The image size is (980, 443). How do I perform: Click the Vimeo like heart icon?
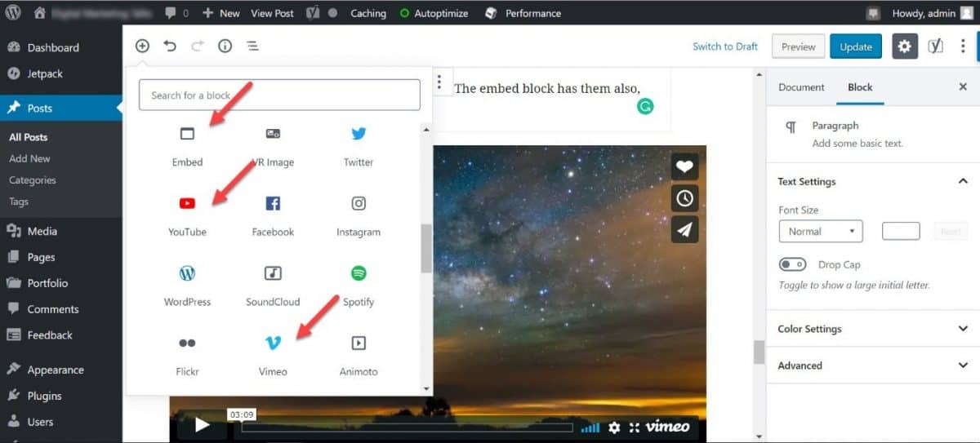click(x=684, y=166)
